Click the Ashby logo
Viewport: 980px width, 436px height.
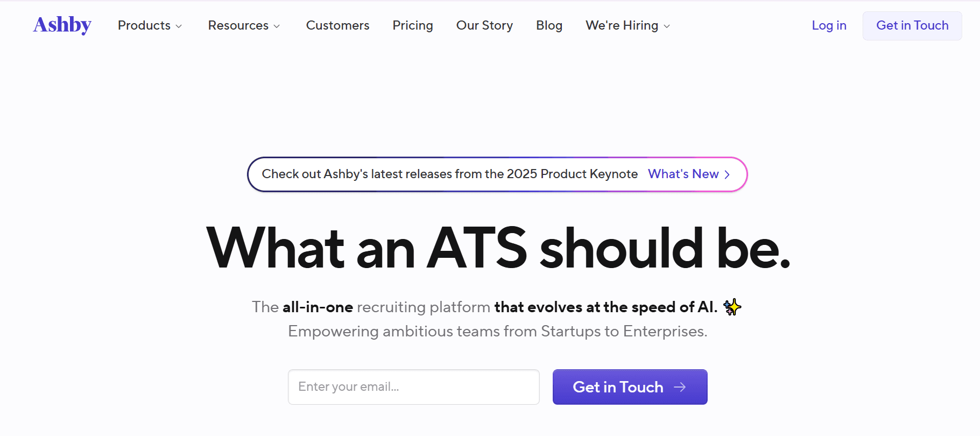click(x=62, y=25)
